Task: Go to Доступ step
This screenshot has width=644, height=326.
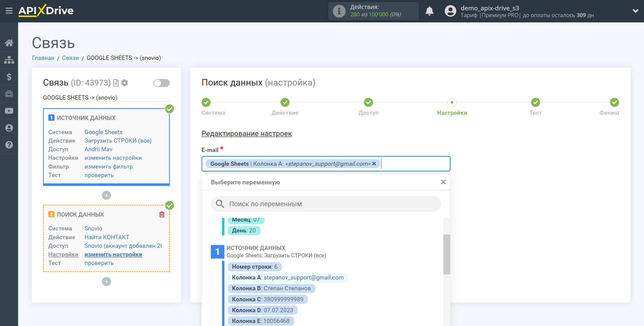Action: click(369, 102)
